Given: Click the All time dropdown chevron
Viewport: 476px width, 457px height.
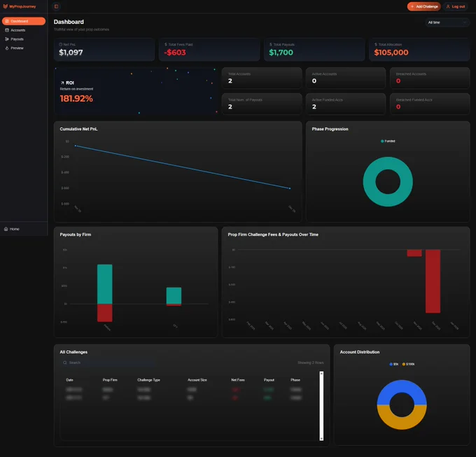Looking at the screenshot, I should tap(465, 22).
